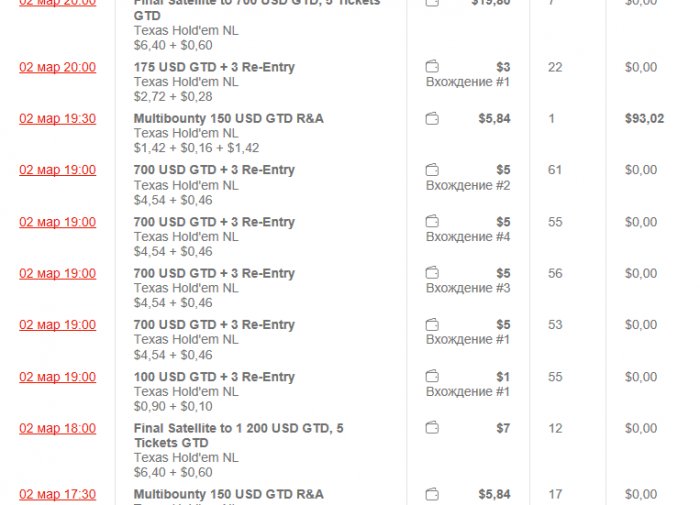This screenshot has width=700, height=505.
Task: Select the $93,02 winnings amount
Action: pyautogui.click(x=644, y=119)
